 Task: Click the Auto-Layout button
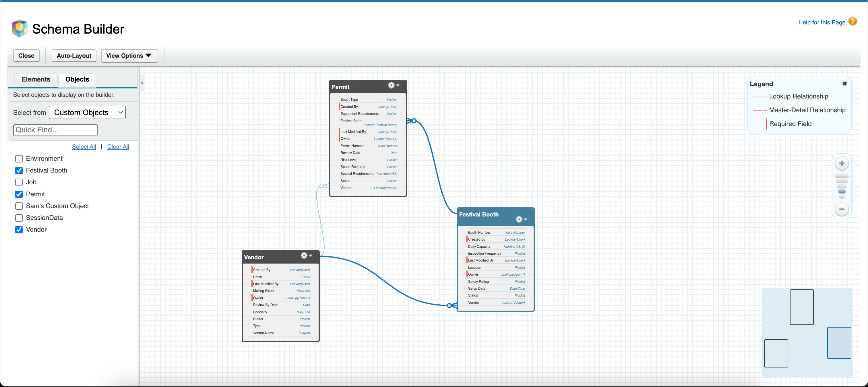[x=74, y=56]
